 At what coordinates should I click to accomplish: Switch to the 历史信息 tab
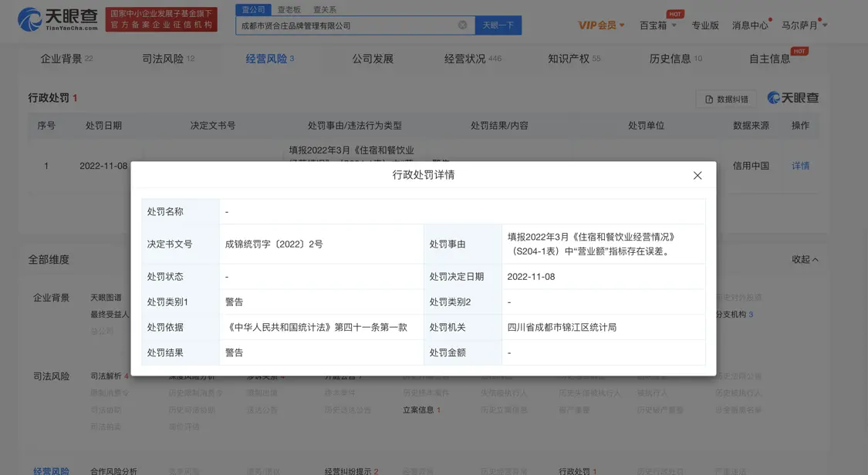pyautogui.click(x=675, y=59)
